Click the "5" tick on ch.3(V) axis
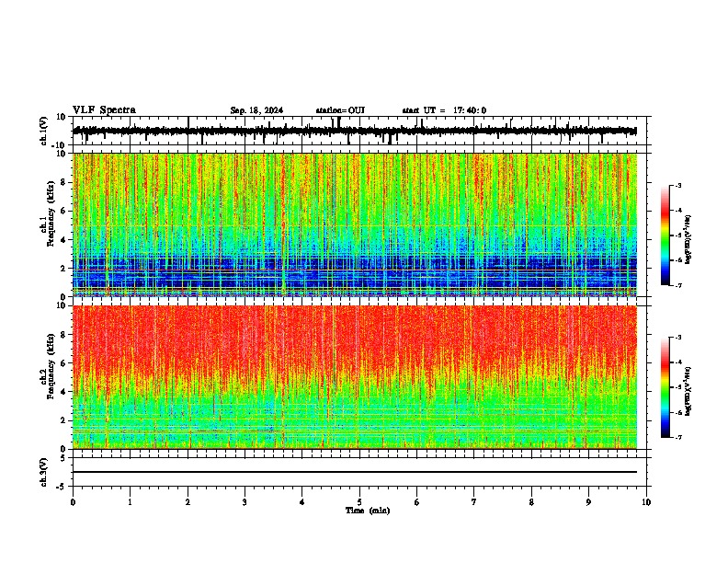Screen dimensions: 728x563 64,458
